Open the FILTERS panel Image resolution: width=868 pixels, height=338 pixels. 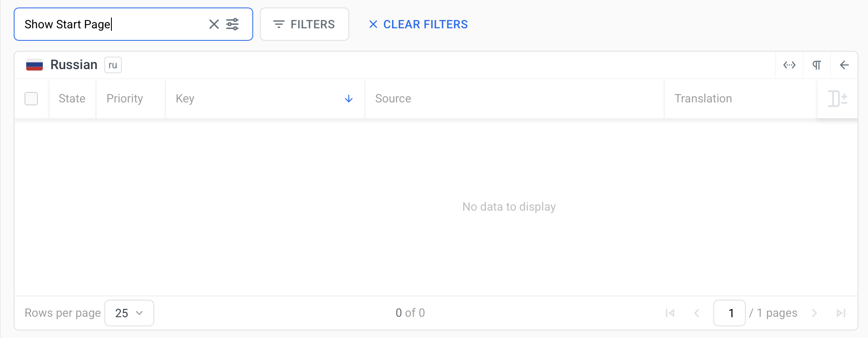click(304, 24)
